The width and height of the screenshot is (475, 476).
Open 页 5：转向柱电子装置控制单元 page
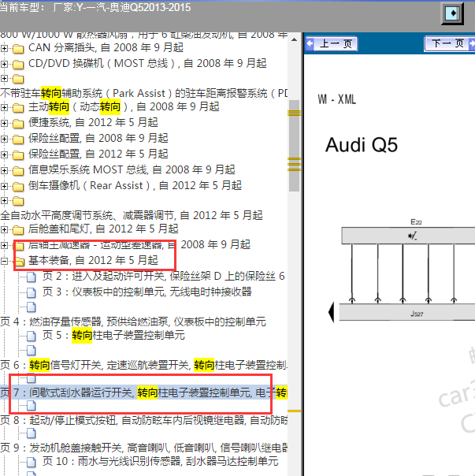point(113,336)
